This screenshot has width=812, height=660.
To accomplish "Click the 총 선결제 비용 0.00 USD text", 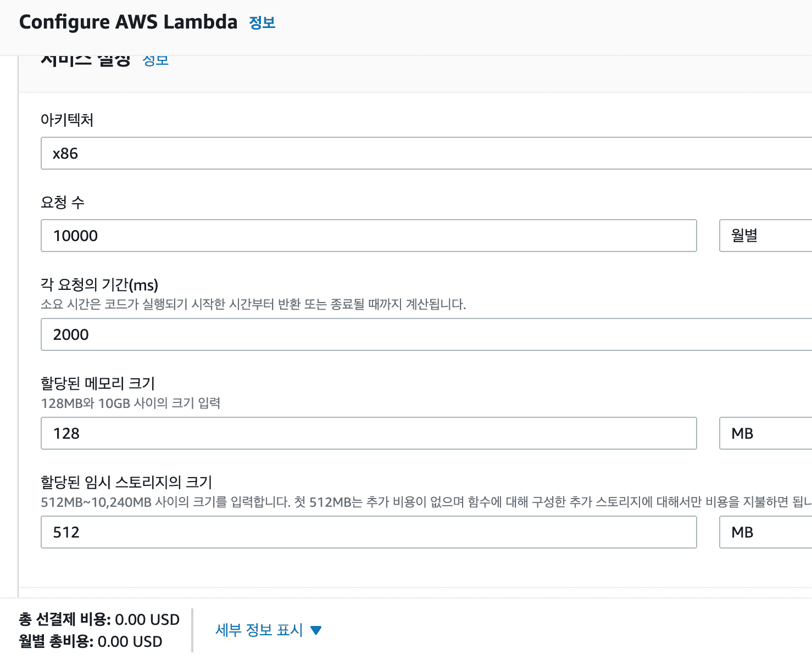I will (x=99, y=619).
